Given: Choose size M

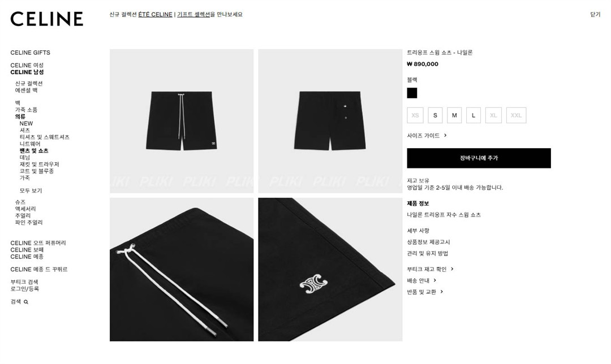Looking at the screenshot, I should pos(454,115).
